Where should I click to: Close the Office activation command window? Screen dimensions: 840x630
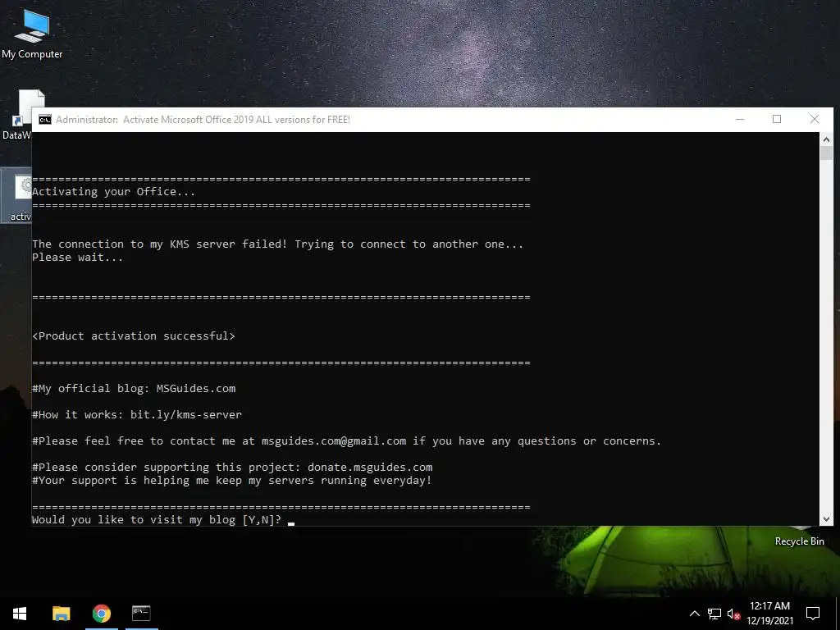(x=815, y=120)
